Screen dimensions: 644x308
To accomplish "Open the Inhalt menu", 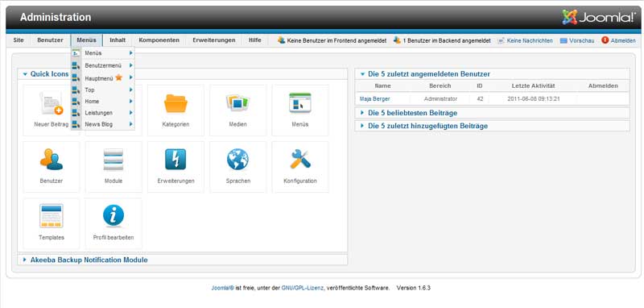I will [118, 40].
